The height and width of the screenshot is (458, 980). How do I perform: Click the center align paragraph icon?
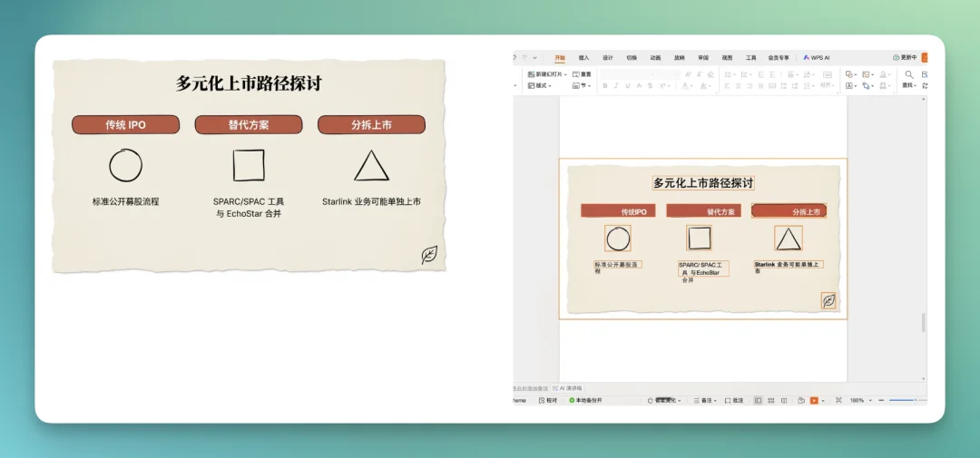tap(738, 85)
